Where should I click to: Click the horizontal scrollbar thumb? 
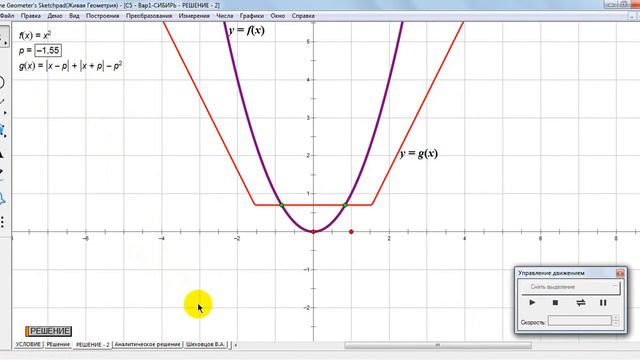(438, 345)
